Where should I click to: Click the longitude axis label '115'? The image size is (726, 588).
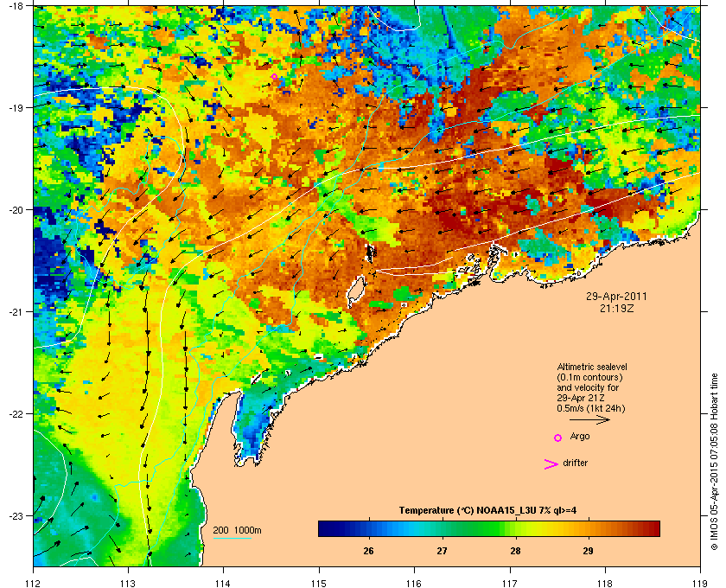coord(319,583)
